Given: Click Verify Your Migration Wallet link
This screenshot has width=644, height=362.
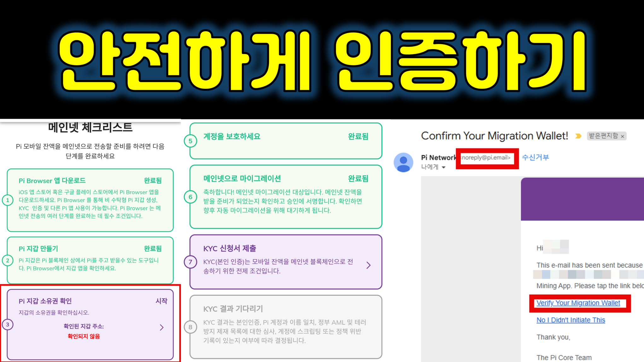Looking at the screenshot, I should point(578,303).
